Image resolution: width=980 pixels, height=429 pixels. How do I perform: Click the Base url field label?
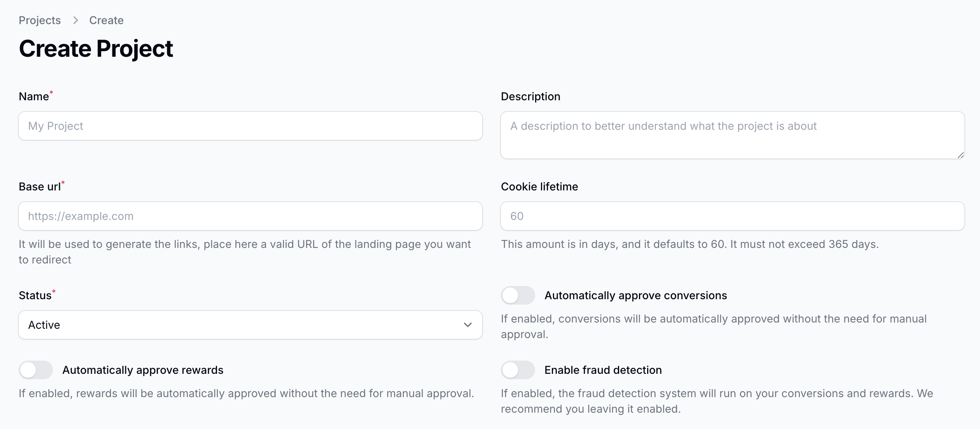click(40, 187)
